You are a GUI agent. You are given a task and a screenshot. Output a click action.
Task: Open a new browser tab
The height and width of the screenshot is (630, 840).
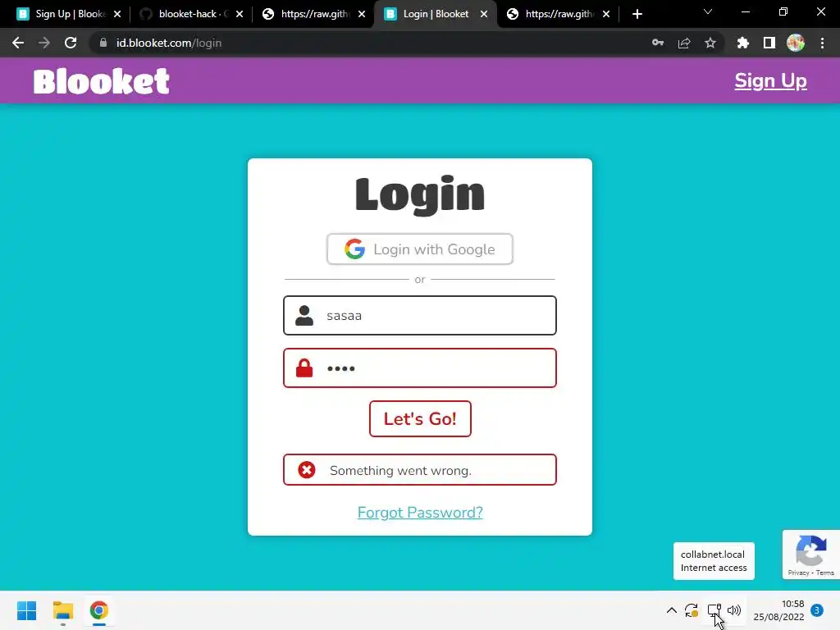point(637,14)
